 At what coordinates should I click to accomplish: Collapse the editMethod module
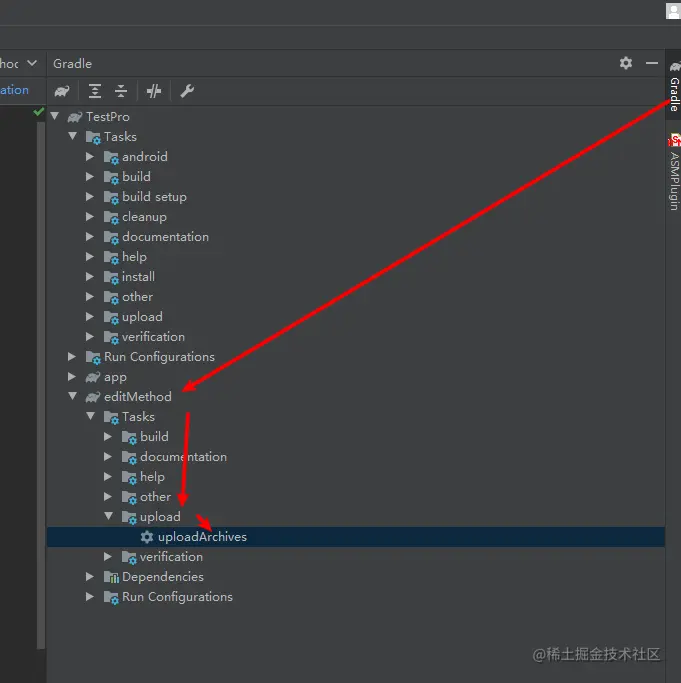point(73,396)
